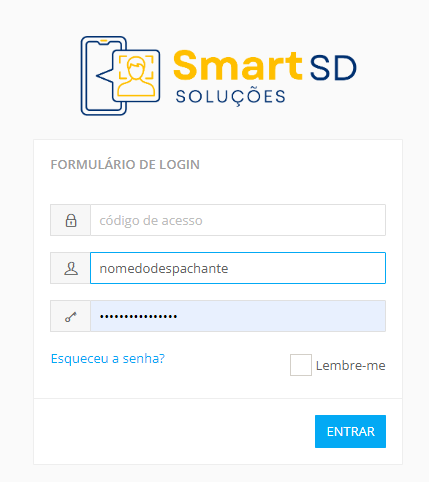Click the padlock icon beside access code
The height and width of the screenshot is (482, 429).
pyautogui.click(x=71, y=220)
